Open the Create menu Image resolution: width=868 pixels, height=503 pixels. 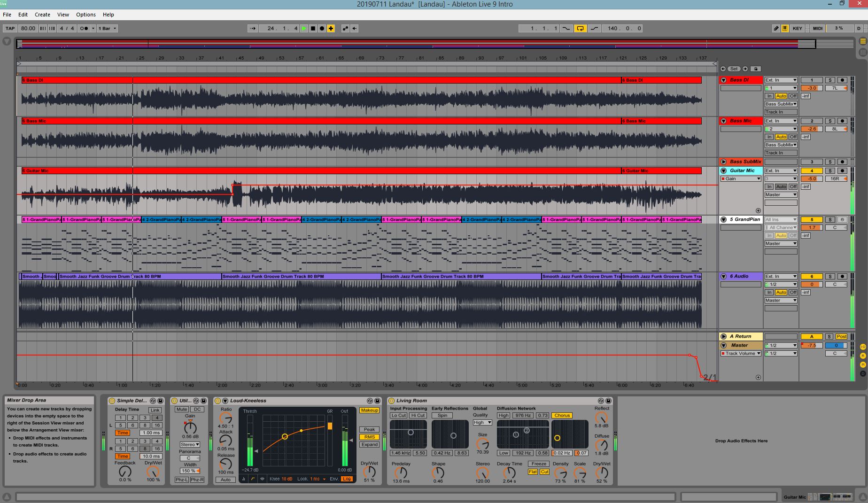click(42, 15)
